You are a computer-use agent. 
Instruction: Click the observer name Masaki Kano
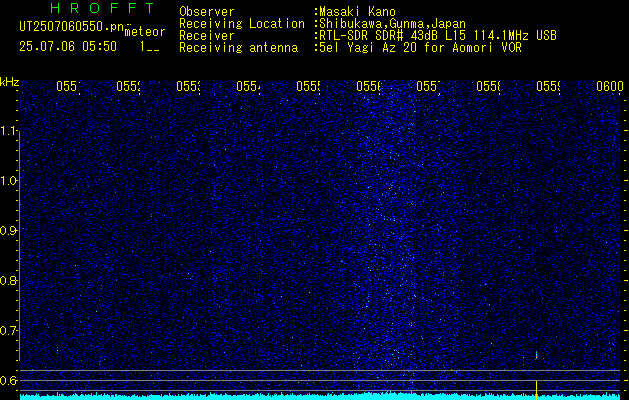(x=357, y=12)
